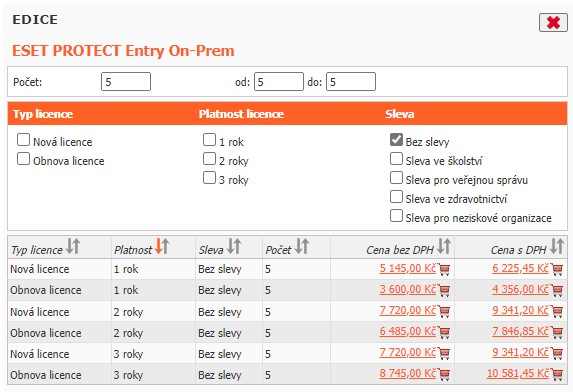The height and width of the screenshot is (392, 573).
Task: Open the 7 846,85 Kč price link
Action: coord(520,331)
